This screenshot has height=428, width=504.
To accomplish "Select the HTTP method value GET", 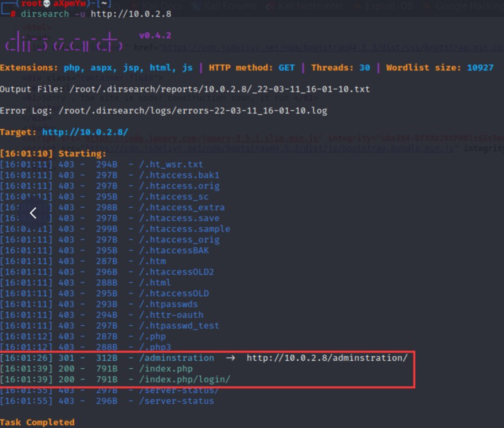I will pyautogui.click(x=287, y=68).
